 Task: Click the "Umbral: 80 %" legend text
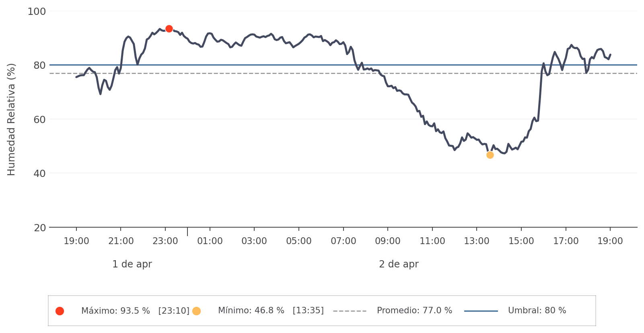point(537,310)
